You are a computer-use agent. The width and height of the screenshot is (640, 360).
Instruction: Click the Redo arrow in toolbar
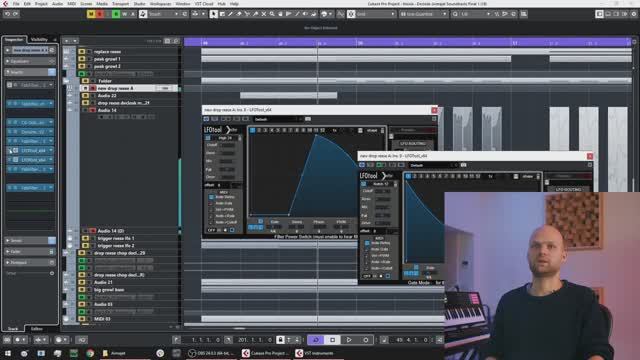16,14
